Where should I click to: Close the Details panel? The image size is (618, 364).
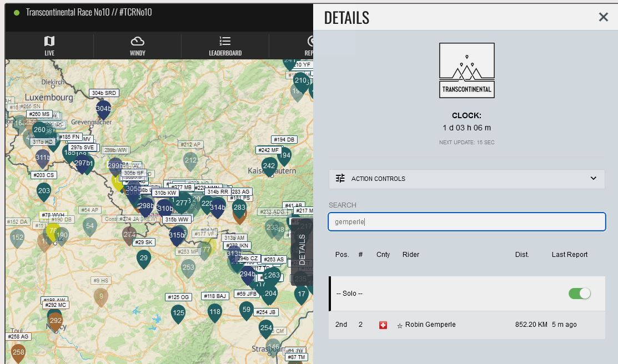point(603,17)
